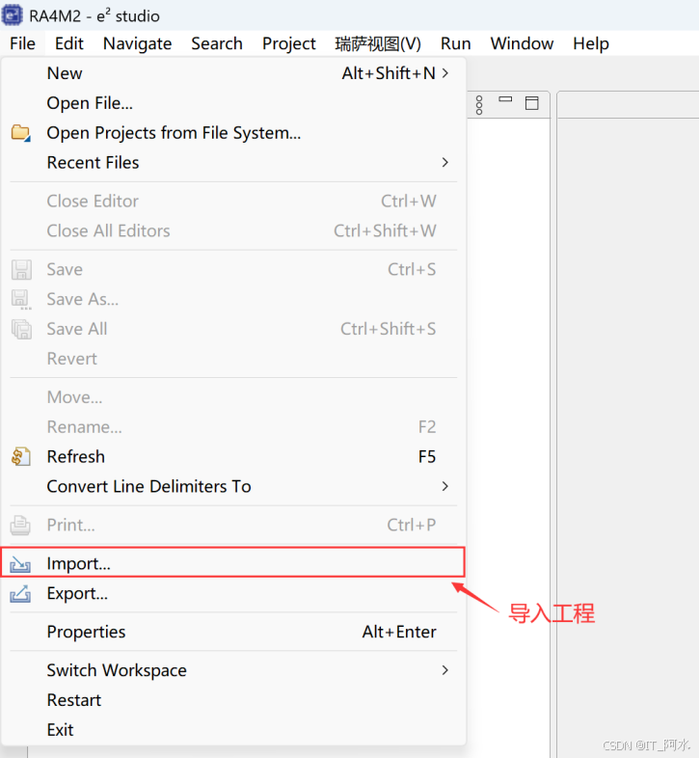Click the printer icon beside Print
This screenshot has height=758, width=700.
pos(20,525)
